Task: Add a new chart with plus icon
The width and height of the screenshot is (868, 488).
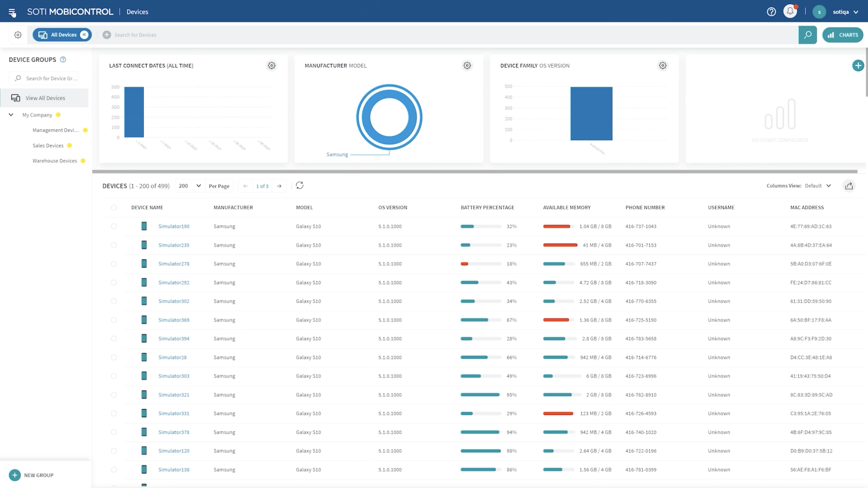Action: click(858, 66)
